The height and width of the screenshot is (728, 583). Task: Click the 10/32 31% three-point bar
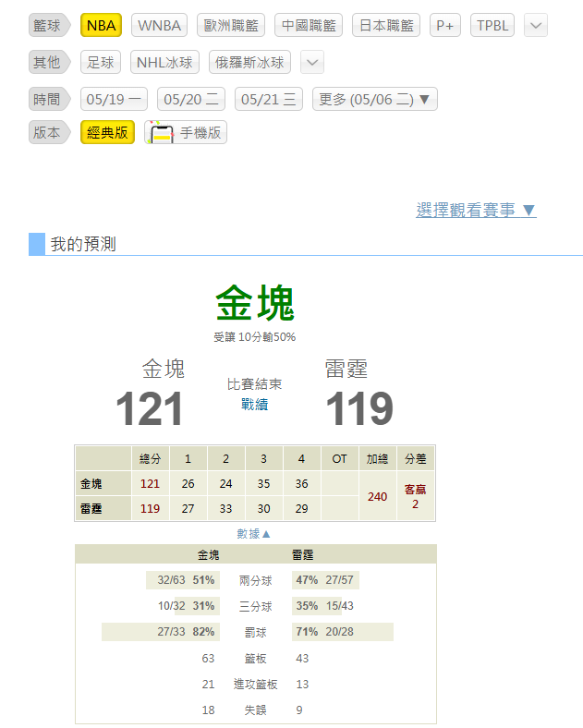[197, 606]
